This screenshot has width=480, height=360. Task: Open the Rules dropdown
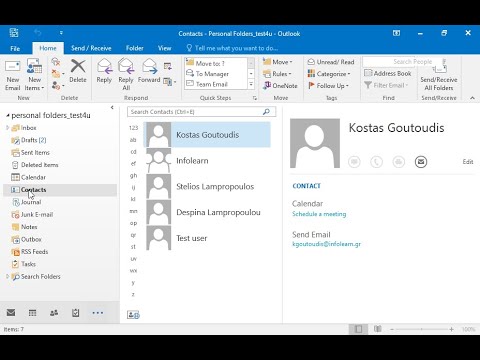277,74
